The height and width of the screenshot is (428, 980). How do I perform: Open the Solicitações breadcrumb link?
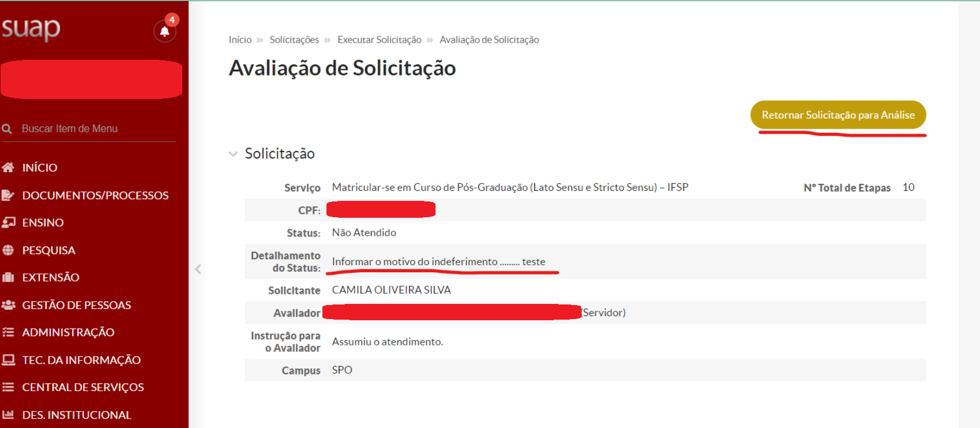pyautogui.click(x=294, y=40)
